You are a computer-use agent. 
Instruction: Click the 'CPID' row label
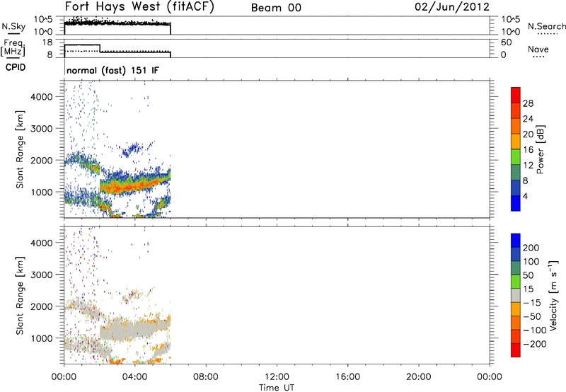pyautogui.click(x=16, y=67)
